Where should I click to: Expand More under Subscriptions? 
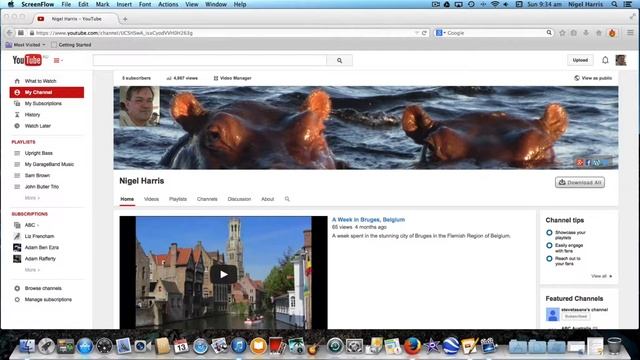tap(32, 270)
